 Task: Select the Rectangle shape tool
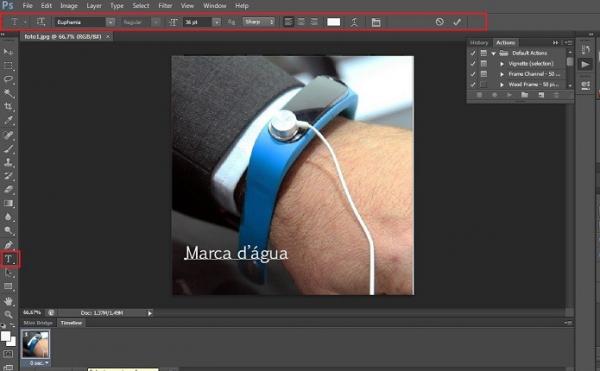(8, 286)
